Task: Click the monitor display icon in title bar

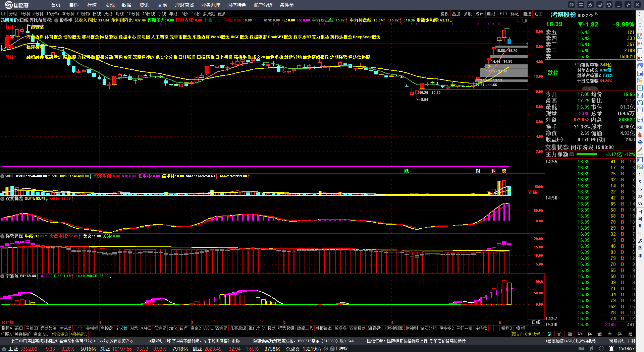Action: 600,5
